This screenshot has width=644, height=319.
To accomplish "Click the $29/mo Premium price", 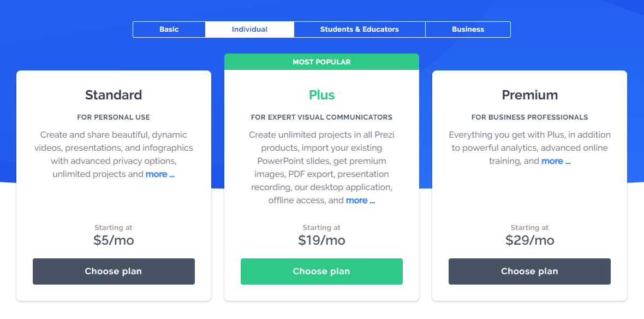I will pyautogui.click(x=529, y=240).
